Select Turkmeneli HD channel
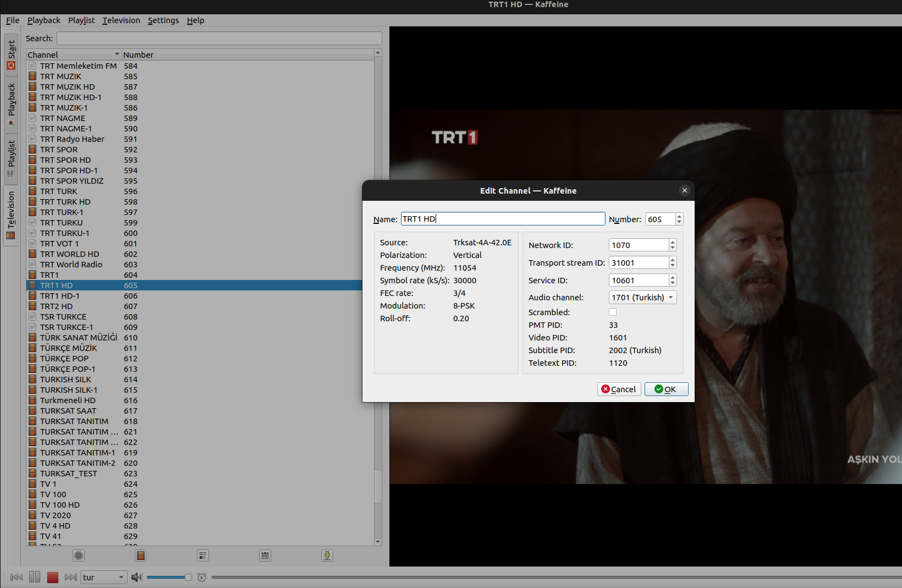902x588 pixels. point(200,400)
